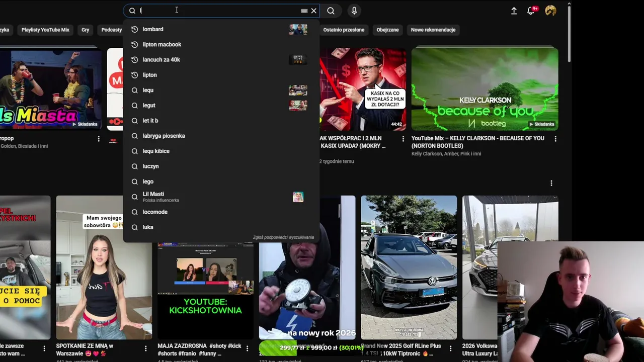Screen dimensions: 644x362
Task: Select the 'Playlisty YouTube Mix' chip
Action: 45,30
